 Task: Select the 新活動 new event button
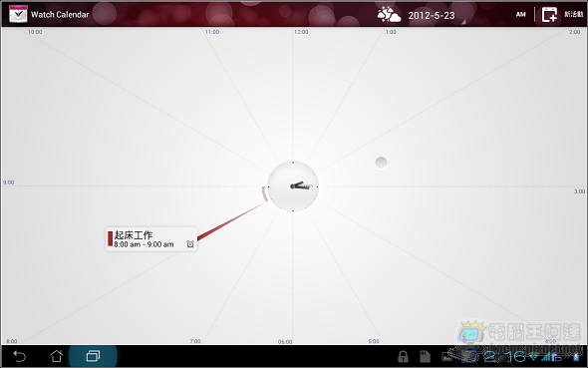pos(574,14)
